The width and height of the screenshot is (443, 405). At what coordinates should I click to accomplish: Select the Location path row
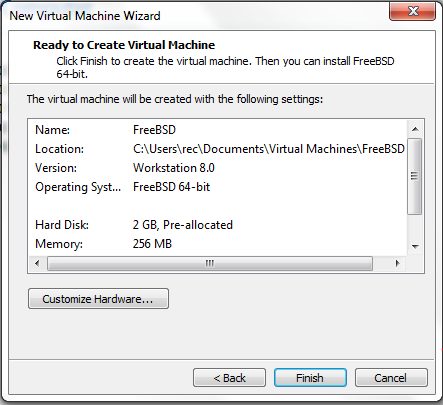coord(218,149)
